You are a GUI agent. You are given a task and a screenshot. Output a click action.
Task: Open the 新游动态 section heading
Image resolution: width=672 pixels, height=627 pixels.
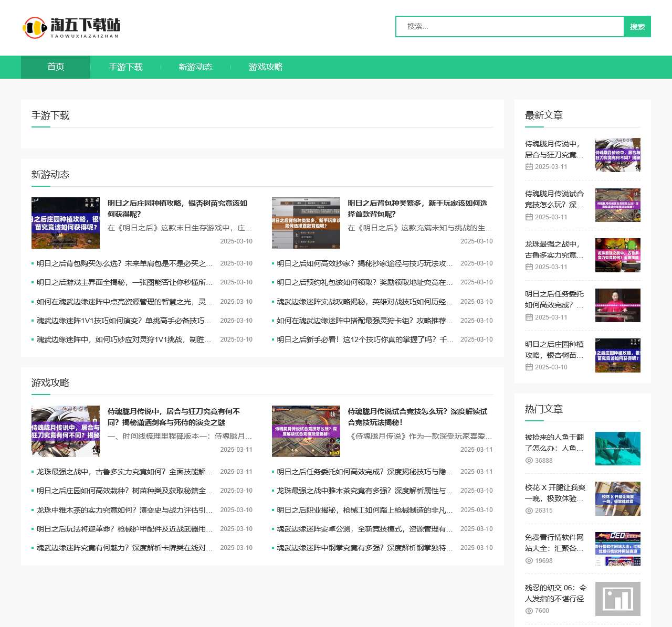tap(50, 175)
